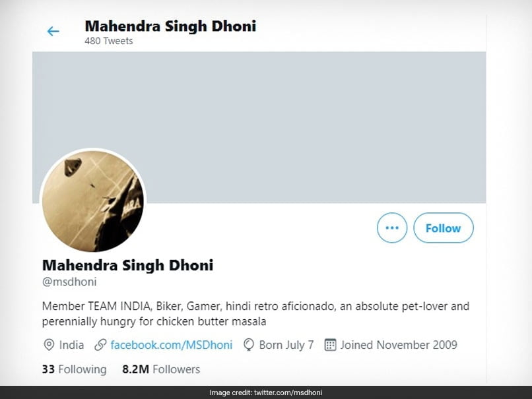Click the calendar joined icon
The height and width of the screenshot is (399, 532).
coord(331,345)
